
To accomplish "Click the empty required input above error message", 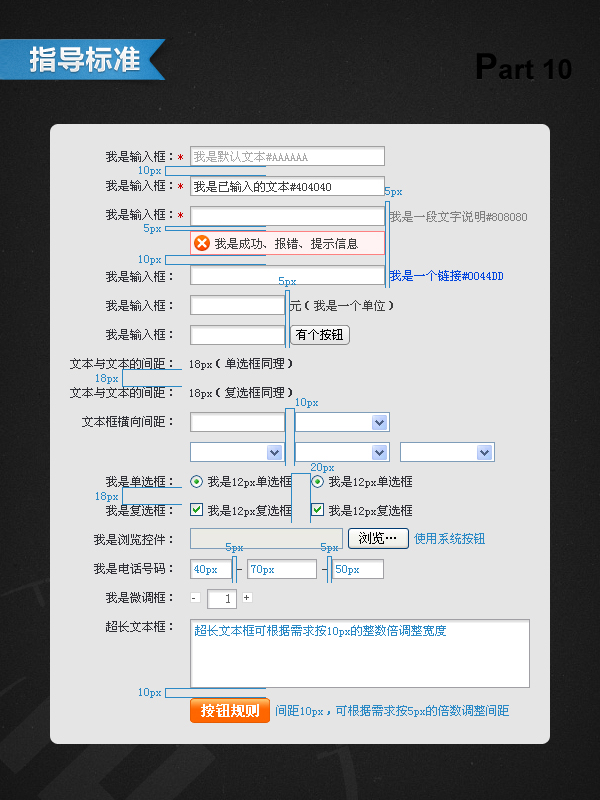I will [x=287, y=216].
